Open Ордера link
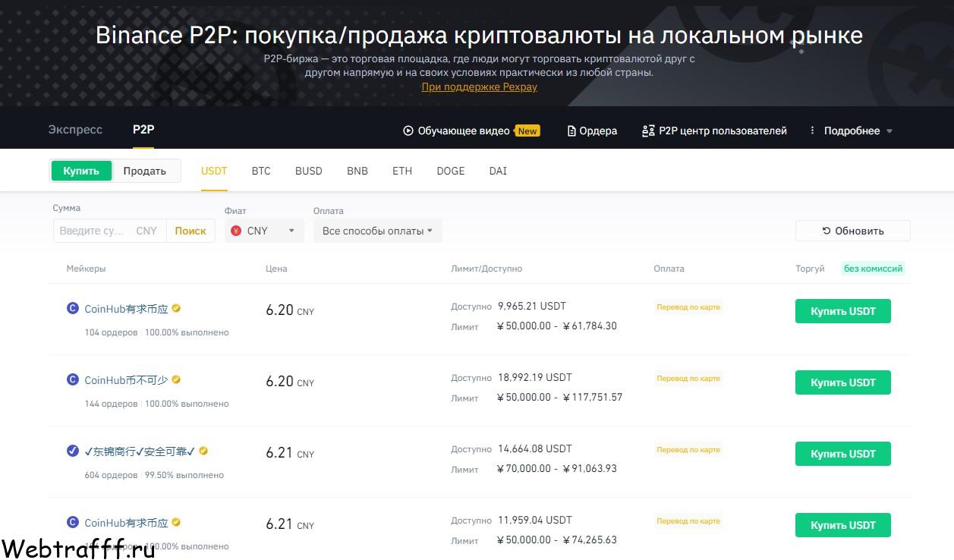Image resolution: width=954 pixels, height=560 pixels. click(598, 131)
